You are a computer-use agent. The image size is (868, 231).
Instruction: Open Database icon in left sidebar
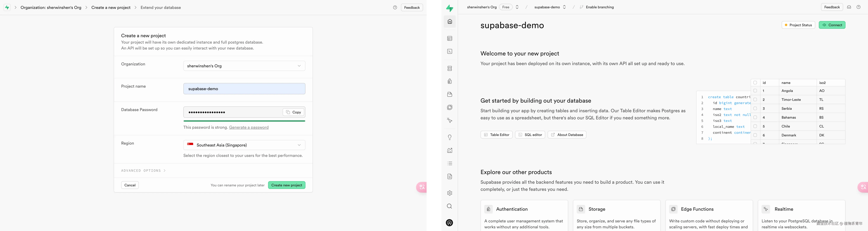(x=450, y=68)
